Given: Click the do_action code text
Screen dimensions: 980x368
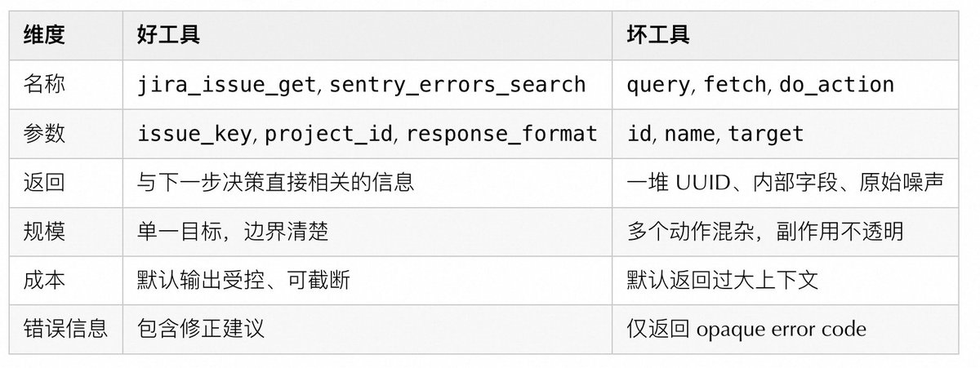Looking at the screenshot, I should 836,84.
